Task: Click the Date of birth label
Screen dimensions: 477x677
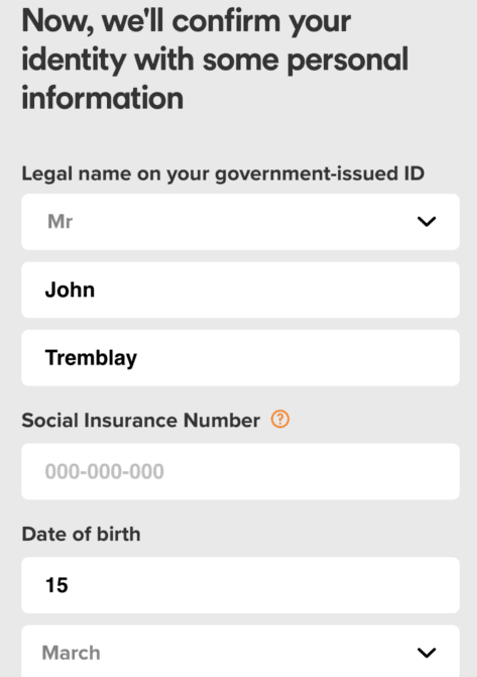Action: click(x=81, y=534)
